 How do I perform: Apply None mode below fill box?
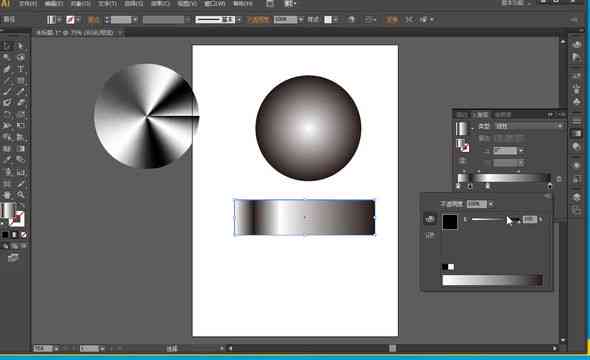point(24,235)
